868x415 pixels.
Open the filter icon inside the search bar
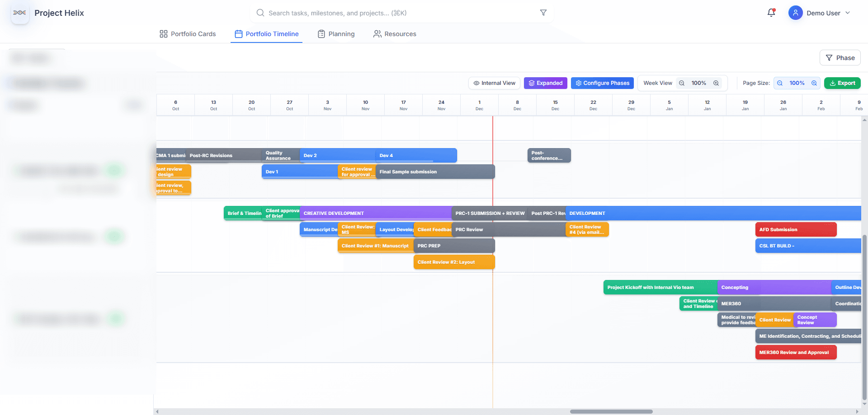click(543, 13)
